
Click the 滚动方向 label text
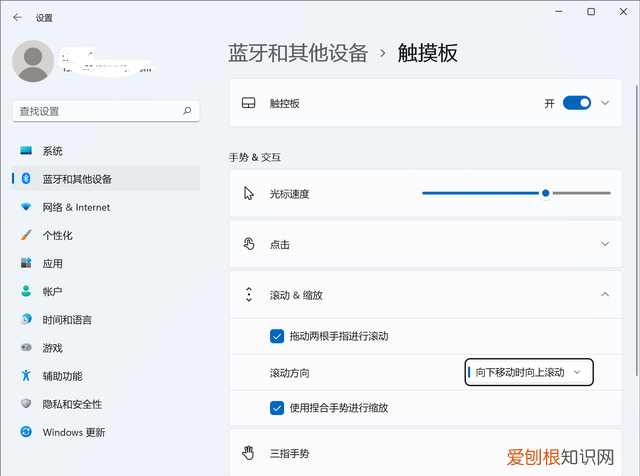[289, 373]
